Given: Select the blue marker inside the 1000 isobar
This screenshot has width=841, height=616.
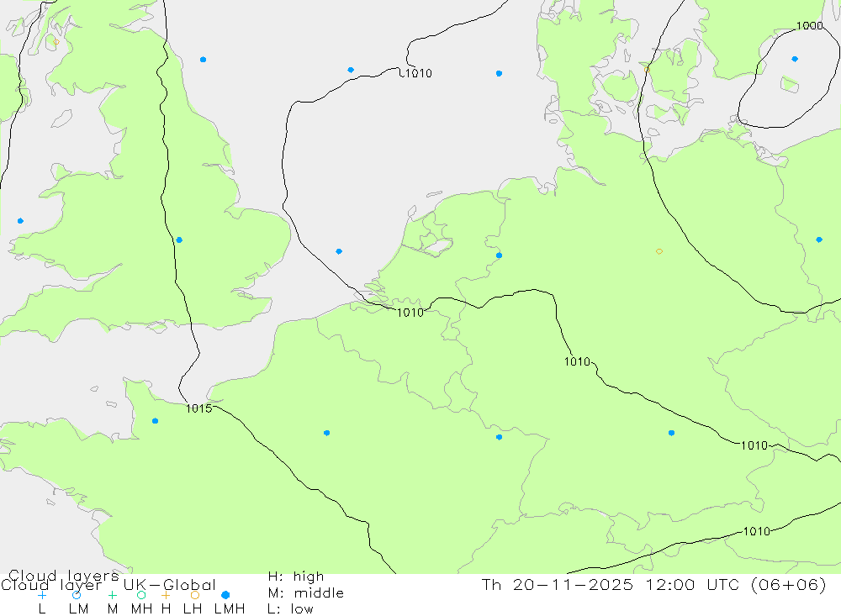Looking at the screenshot, I should (x=795, y=59).
